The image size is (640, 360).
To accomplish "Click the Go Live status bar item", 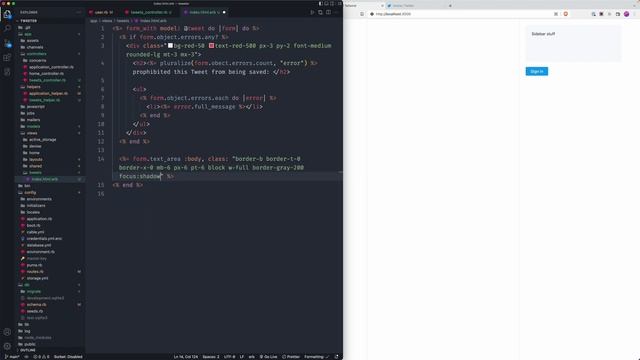I will tap(269, 357).
